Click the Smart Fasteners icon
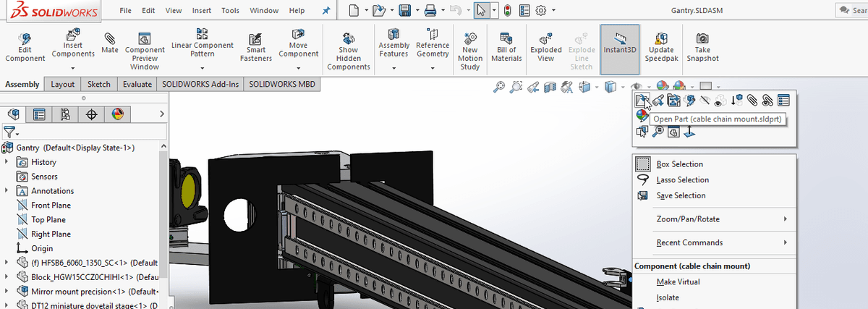The image size is (868, 309). coord(255,47)
